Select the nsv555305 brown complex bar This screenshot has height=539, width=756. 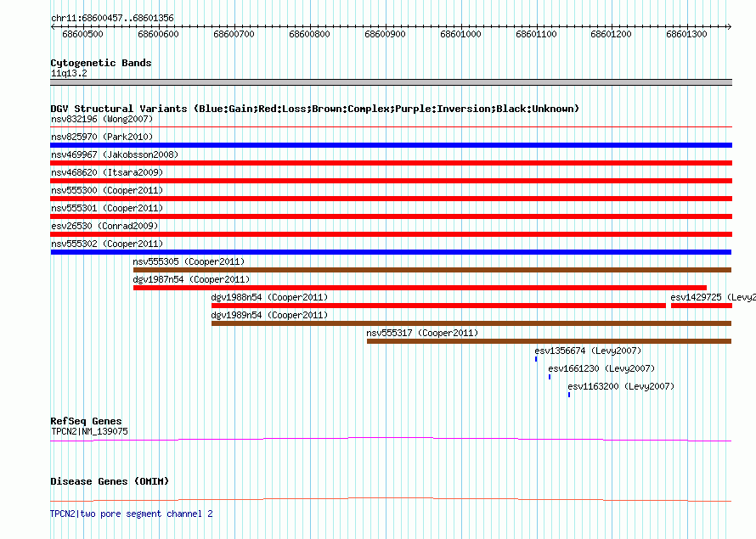[432, 270]
